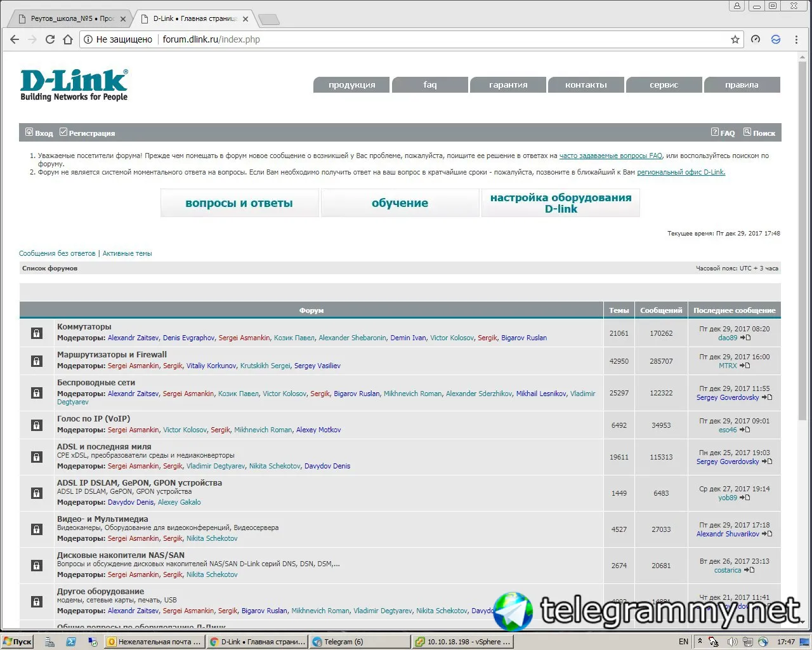The width and height of the screenshot is (812, 650).
Task: Switch to Telegram (6) in the taskbar
Action: [x=361, y=642]
